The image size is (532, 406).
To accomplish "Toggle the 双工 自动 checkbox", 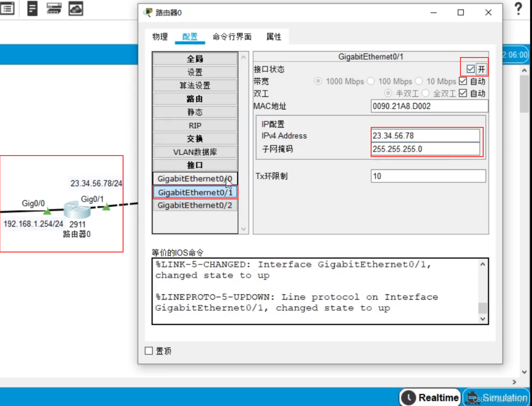I will 463,93.
